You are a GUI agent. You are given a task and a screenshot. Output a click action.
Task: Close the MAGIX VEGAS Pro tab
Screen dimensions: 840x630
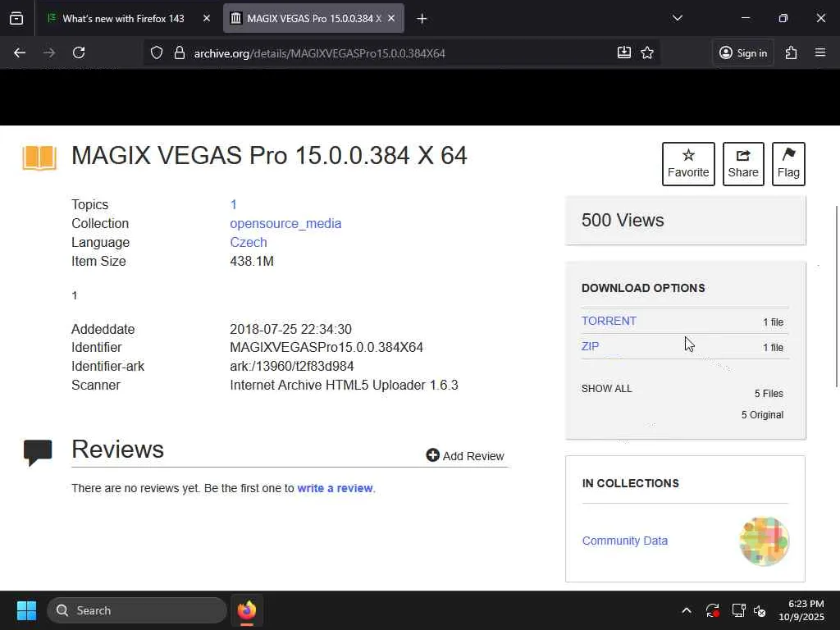391,18
